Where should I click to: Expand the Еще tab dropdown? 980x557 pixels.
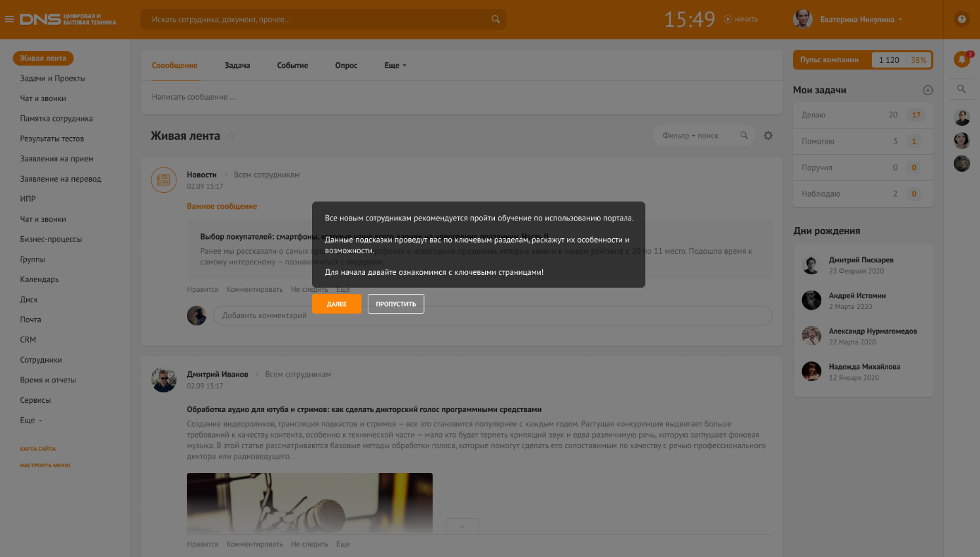click(395, 66)
